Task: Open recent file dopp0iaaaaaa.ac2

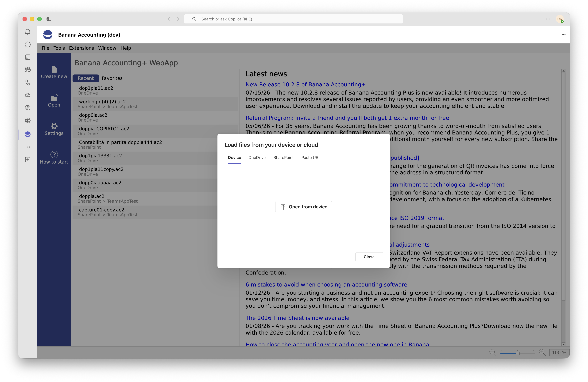Action: tap(145, 185)
